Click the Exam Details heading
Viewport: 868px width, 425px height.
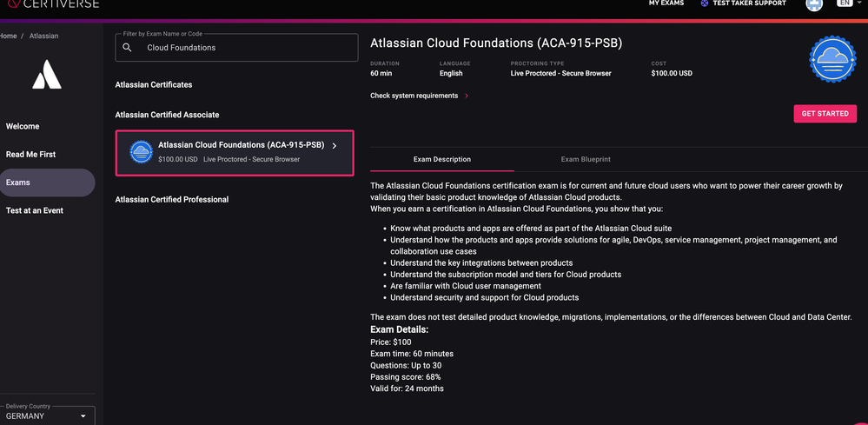point(399,329)
